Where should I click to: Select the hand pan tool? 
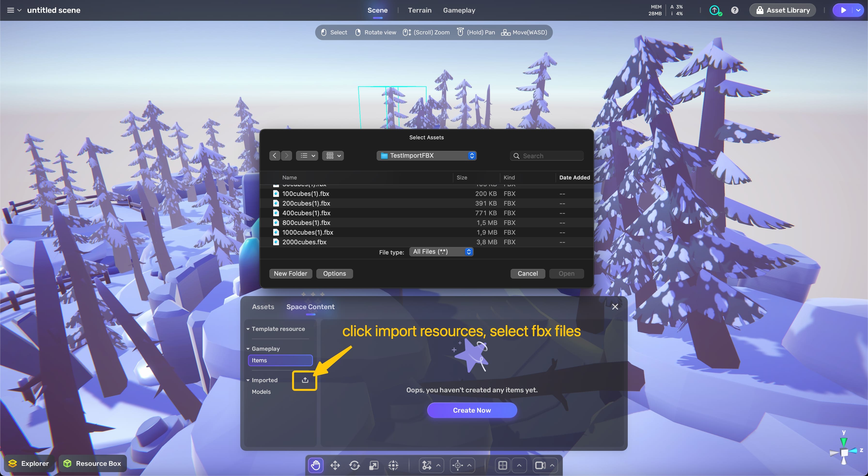(315, 465)
